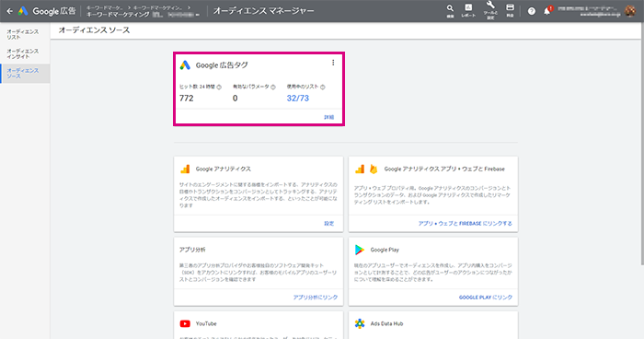The height and width of the screenshot is (339, 644).
Task: Click the Google アナリティクス bar-chart icon
Action: [185, 169]
